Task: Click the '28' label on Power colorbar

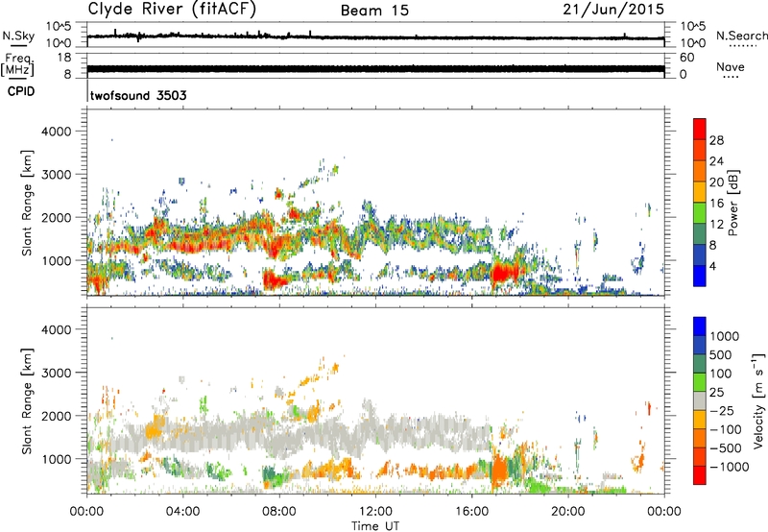Action: click(x=716, y=140)
